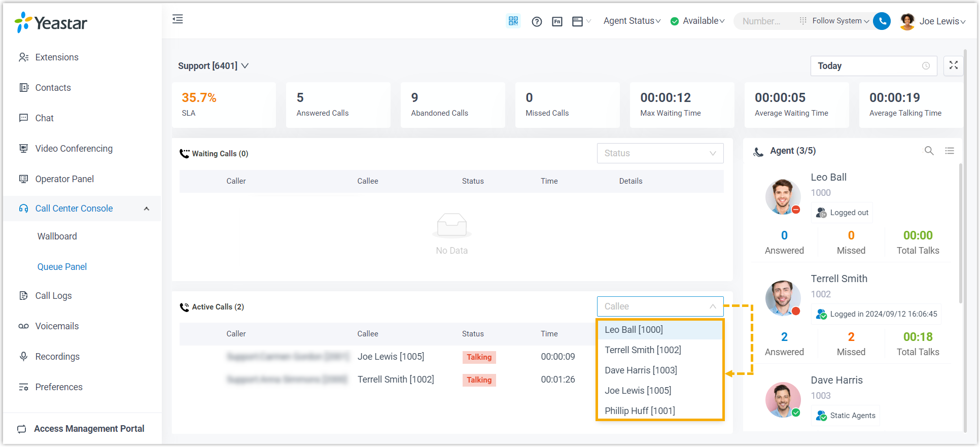Select Dave Harris [1003] from callee list

(x=641, y=370)
